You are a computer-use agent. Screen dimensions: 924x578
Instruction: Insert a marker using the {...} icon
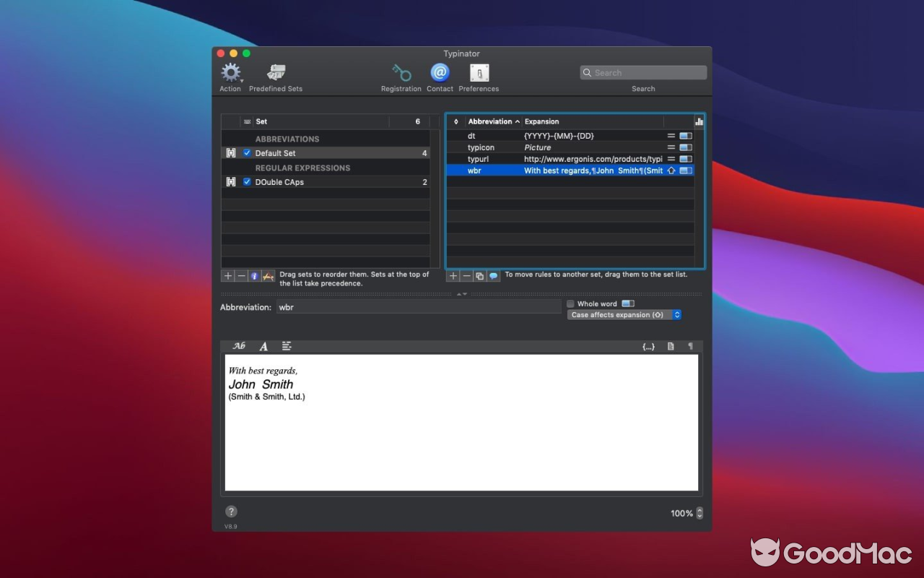tap(648, 346)
